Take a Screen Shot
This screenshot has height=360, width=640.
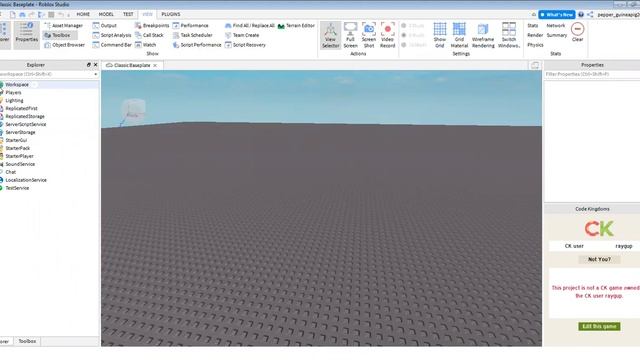[369, 36]
